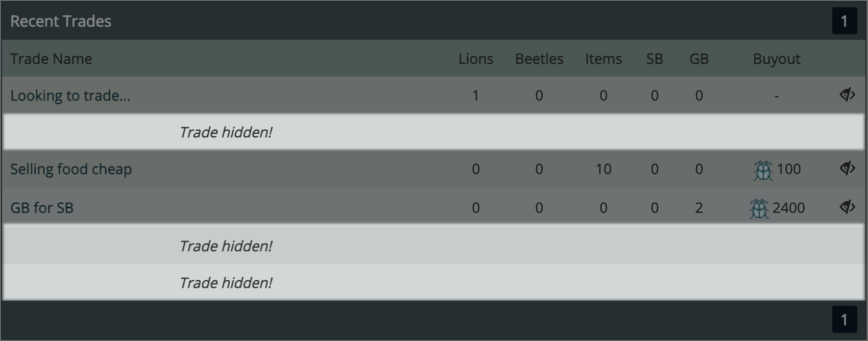Click beetle icon beside 100 buyout

[763, 170]
